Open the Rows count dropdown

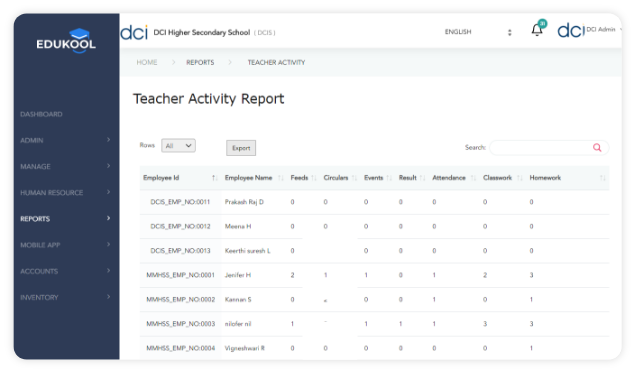(x=178, y=146)
